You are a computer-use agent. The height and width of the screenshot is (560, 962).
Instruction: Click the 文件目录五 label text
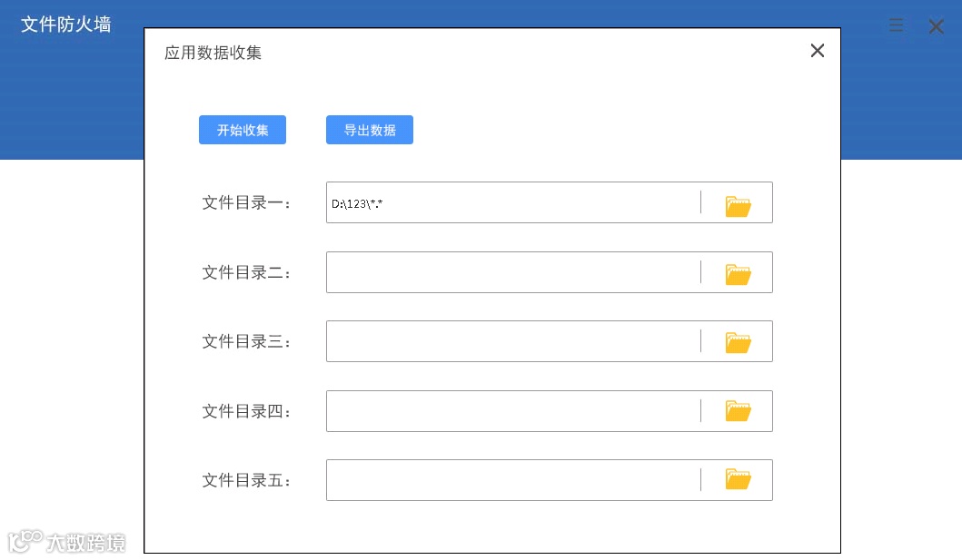click(246, 480)
